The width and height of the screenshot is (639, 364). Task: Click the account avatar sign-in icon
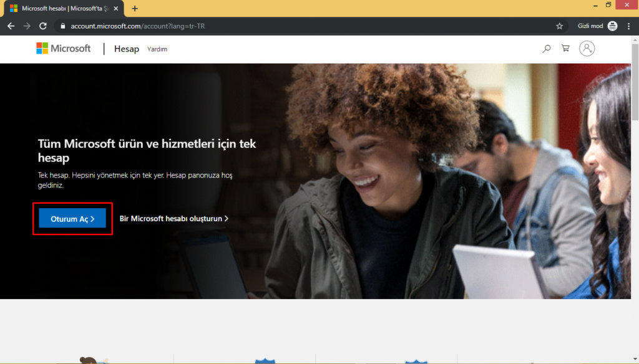coord(587,49)
